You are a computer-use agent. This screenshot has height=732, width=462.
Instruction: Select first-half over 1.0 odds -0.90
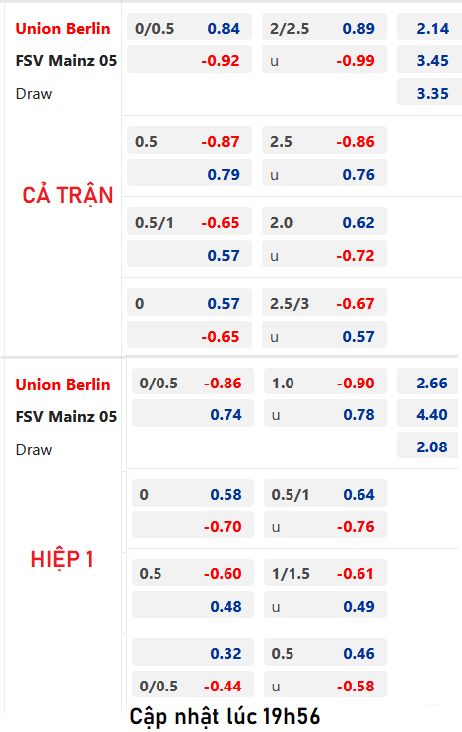click(x=325, y=383)
